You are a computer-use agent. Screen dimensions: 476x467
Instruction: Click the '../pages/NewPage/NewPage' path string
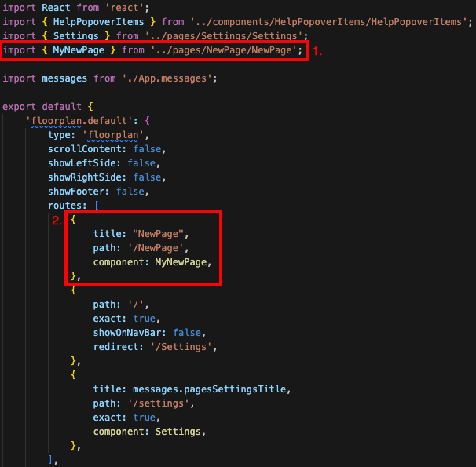[x=224, y=50]
